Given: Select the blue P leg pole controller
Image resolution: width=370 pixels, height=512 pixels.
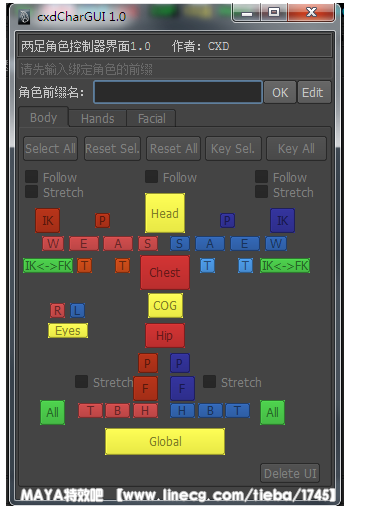Looking at the screenshot, I should [180, 363].
